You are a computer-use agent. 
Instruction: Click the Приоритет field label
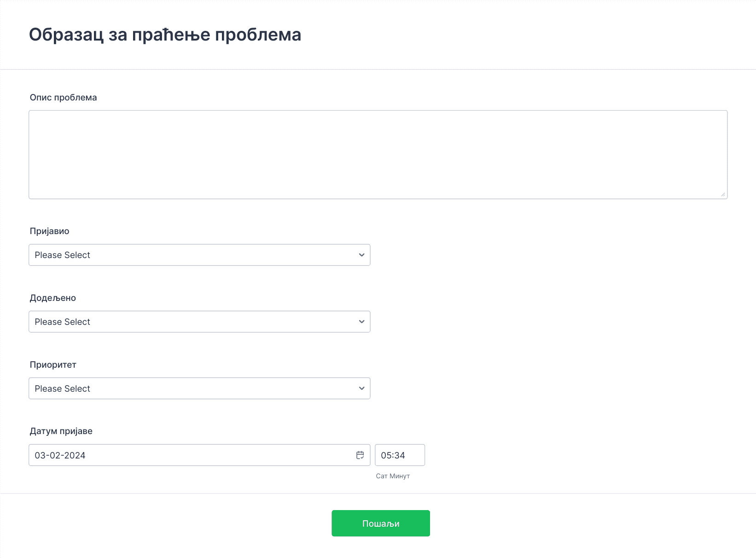53,365
